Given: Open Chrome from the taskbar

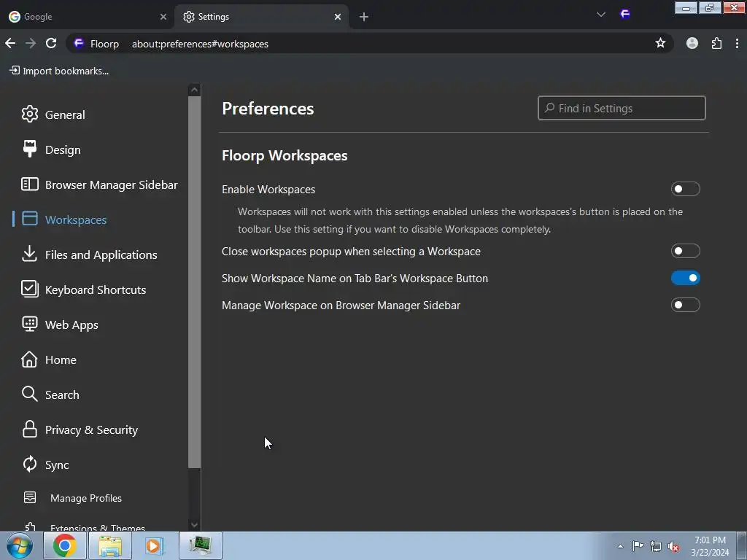Looking at the screenshot, I should (x=65, y=545).
